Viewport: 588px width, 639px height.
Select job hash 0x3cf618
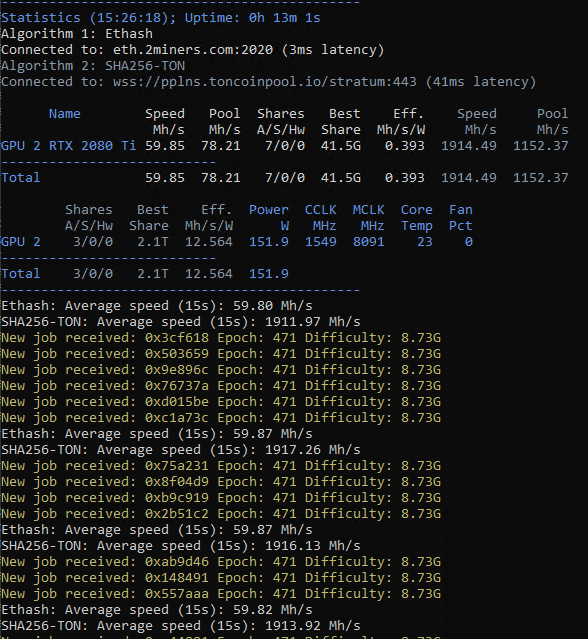(x=177, y=338)
